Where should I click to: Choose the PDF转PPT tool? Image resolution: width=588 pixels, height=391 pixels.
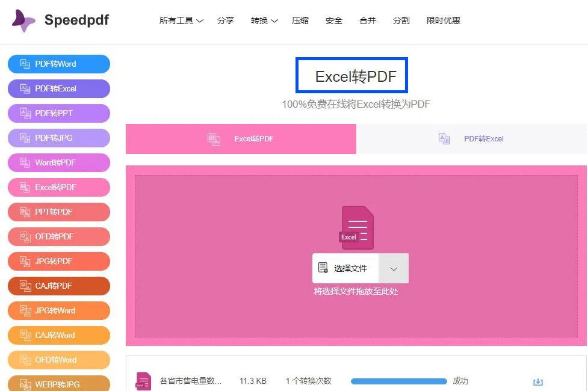tap(58, 113)
